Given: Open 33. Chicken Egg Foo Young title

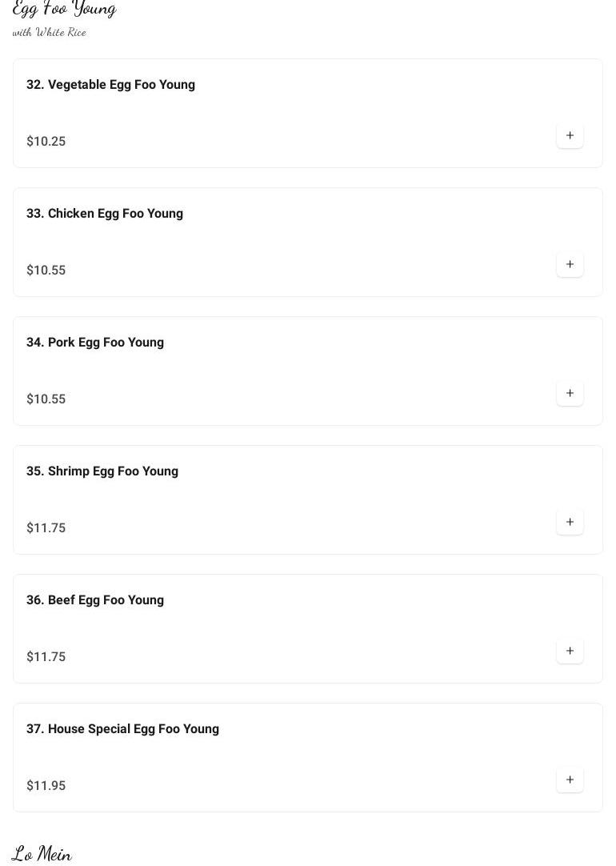Looking at the screenshot, I should (105, 214).
